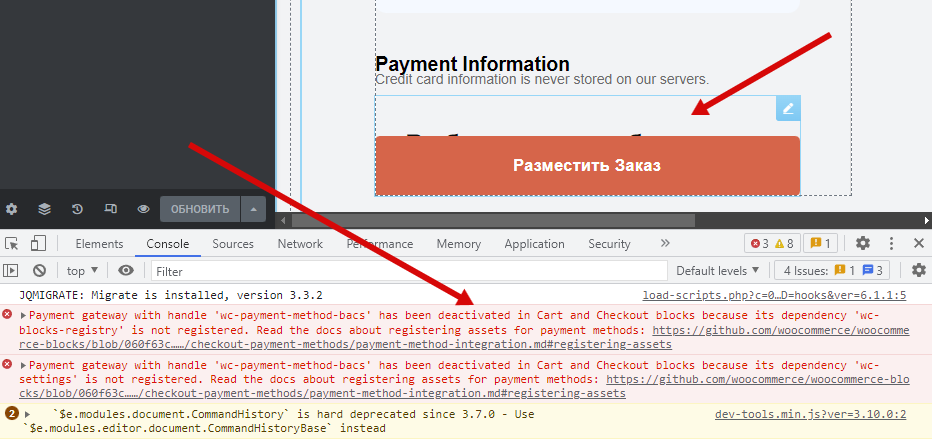Open DevTools settings gear
This screenshot has height=444, width=932.
pos(862,244)
